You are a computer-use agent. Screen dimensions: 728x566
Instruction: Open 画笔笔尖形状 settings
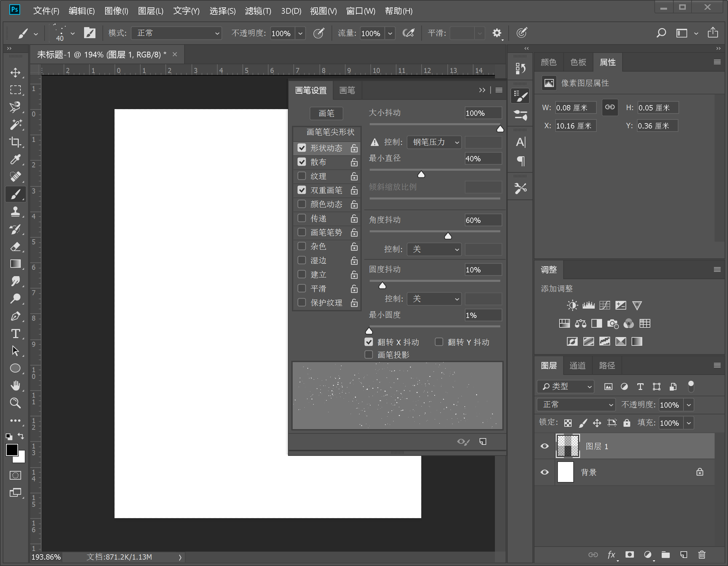click(330, 132)
